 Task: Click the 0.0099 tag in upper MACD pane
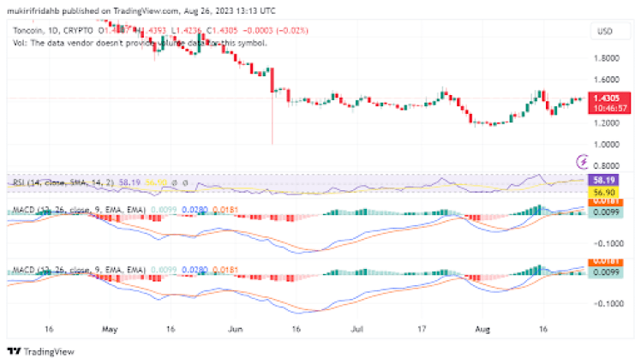tap(605, 211)
